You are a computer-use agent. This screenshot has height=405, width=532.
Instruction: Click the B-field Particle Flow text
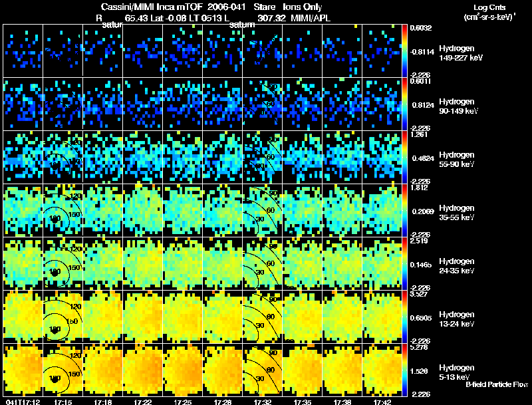[x=497, y=384]
